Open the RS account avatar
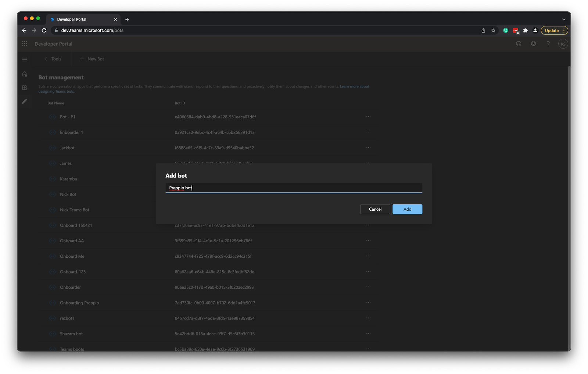Viewport: 588px width, 374px height. 563,43
